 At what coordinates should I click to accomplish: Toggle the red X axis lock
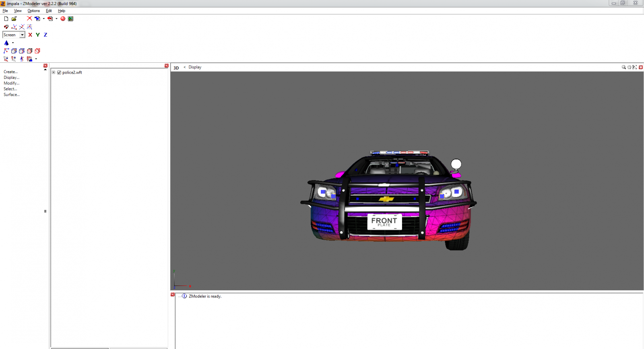tap(30, 35)
